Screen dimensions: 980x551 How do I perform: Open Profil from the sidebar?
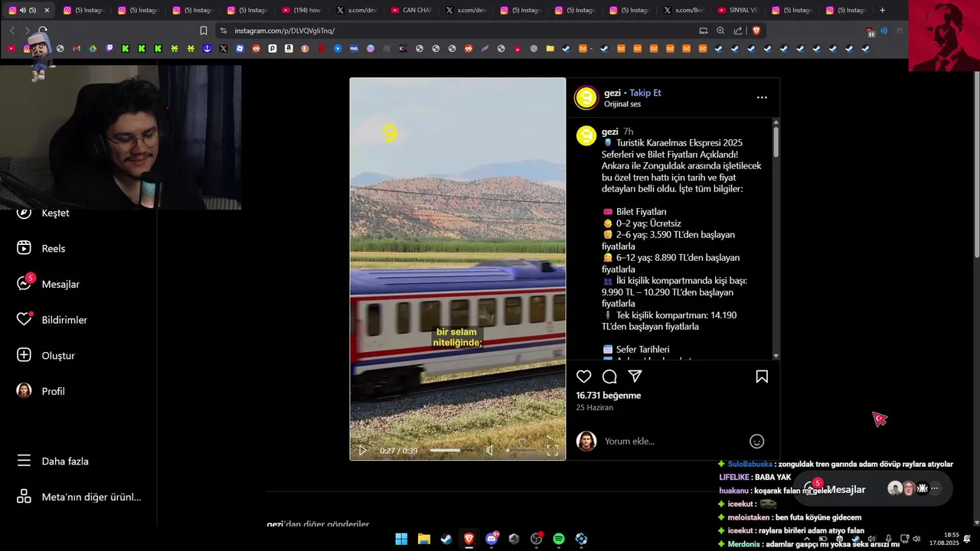click(x=41, y=391)
